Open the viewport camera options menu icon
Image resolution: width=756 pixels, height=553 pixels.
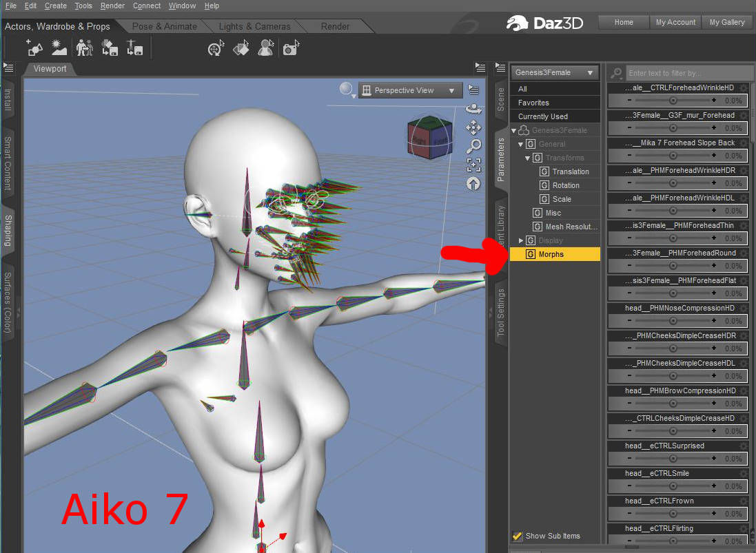[x=473, y=90]
